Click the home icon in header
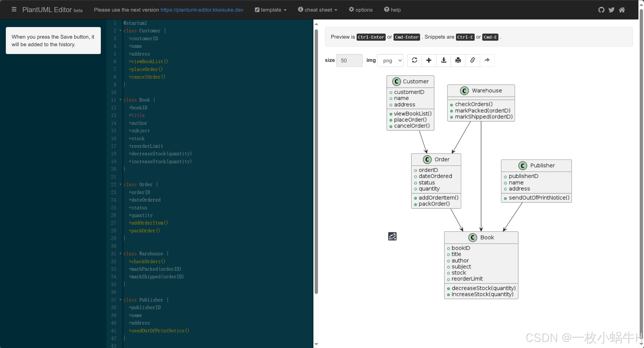The image size is (644, 348). pyautogui.click(x=622, y=10)
